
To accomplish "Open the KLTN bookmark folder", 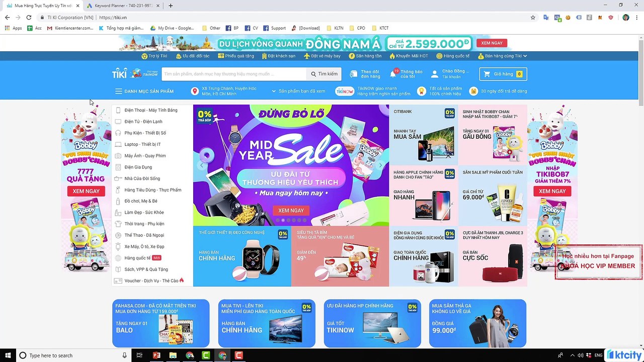I will 335,28.
